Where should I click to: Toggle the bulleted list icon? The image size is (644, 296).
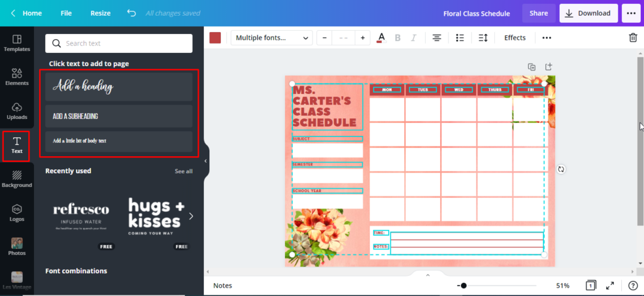click(x=460, y=38)
